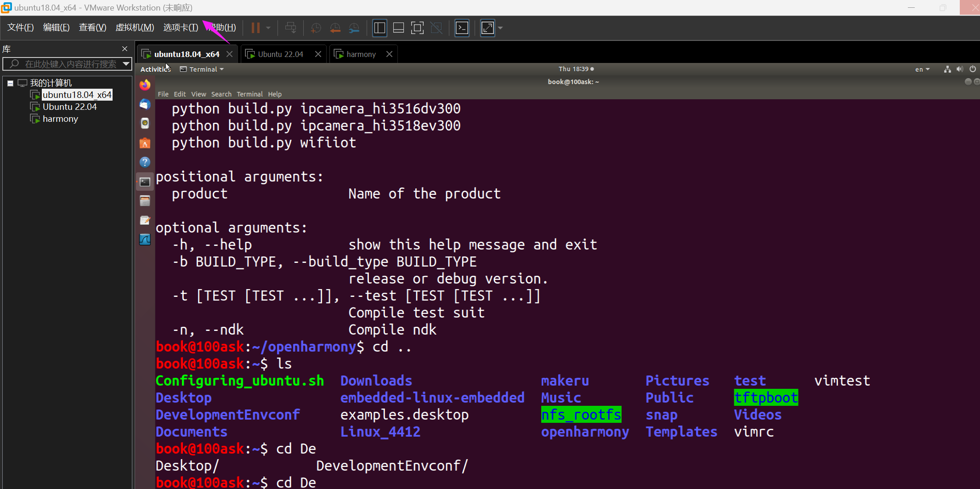This screenshot has height=489, width=980.
Task: Select Ubuntu 22.04 in the library tree
Action: pyautogui.click(x=70, y=107)
